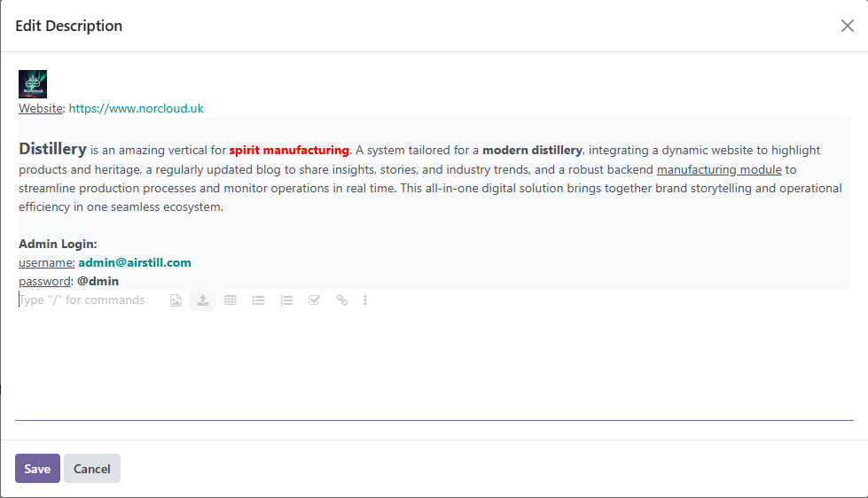
Task: Click the underlined 'password' label
Action: pyautogui.click(x=45, y=281)
